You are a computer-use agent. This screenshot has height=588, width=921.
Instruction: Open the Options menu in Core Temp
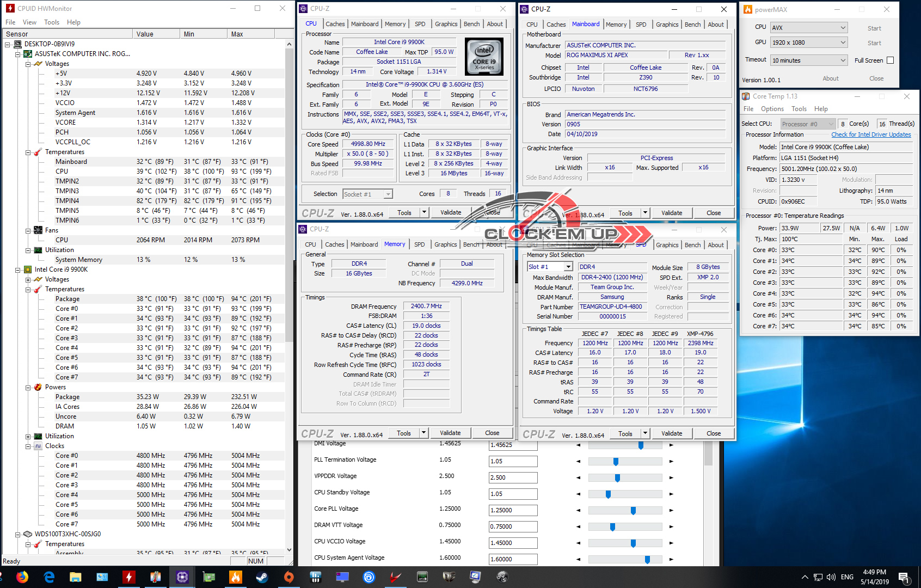[x=772, y=109]
